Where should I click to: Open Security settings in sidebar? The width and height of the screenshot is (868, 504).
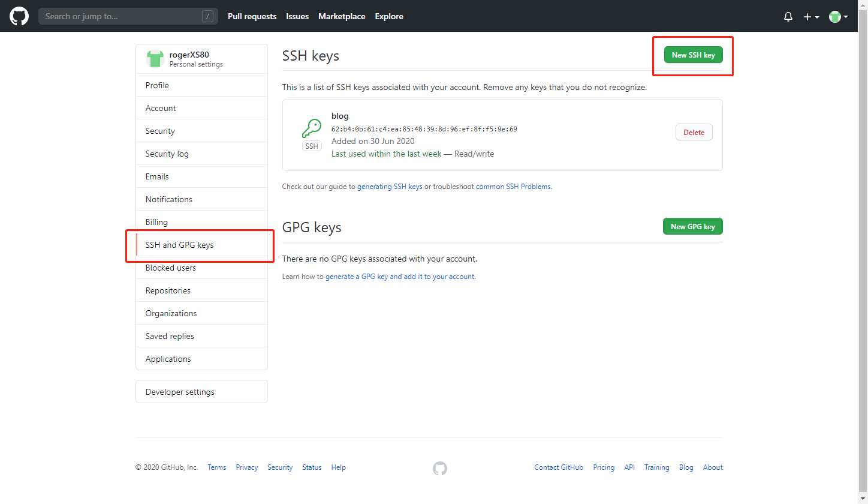[201, 131]
